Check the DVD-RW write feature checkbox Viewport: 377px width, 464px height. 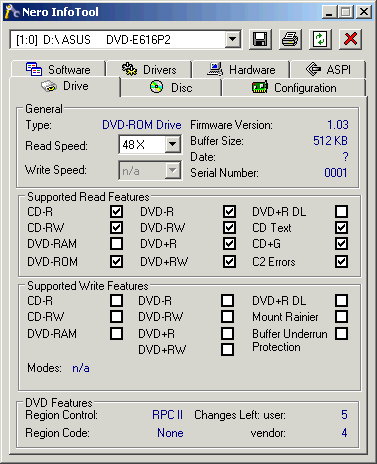227,316
